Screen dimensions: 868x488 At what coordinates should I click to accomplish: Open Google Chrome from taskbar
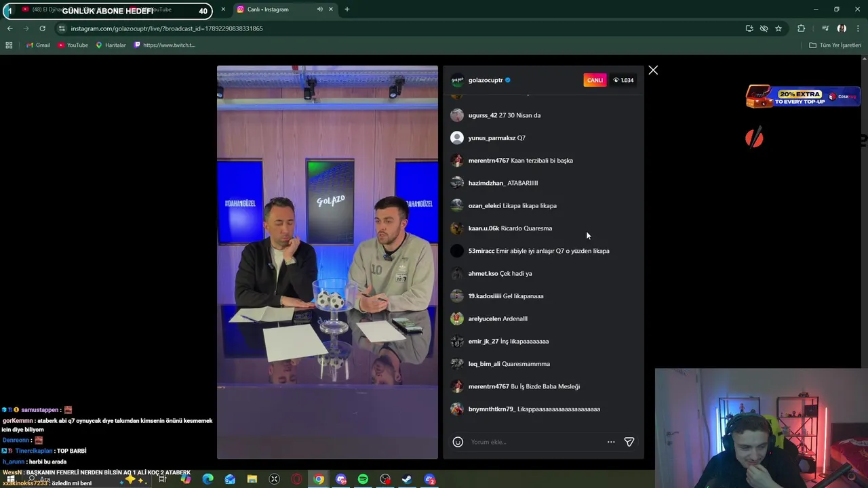click(x=319, y=479)
